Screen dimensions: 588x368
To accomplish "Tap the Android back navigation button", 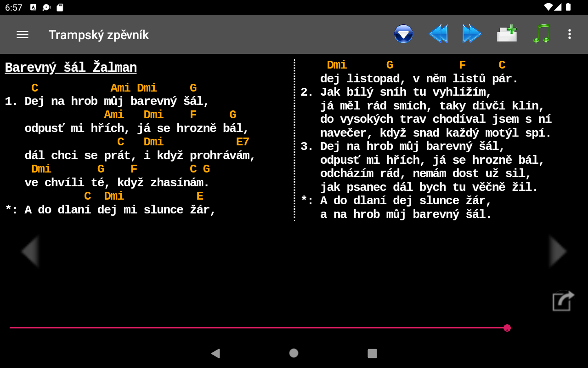I will pyautogui.click(x=215, y=353).
